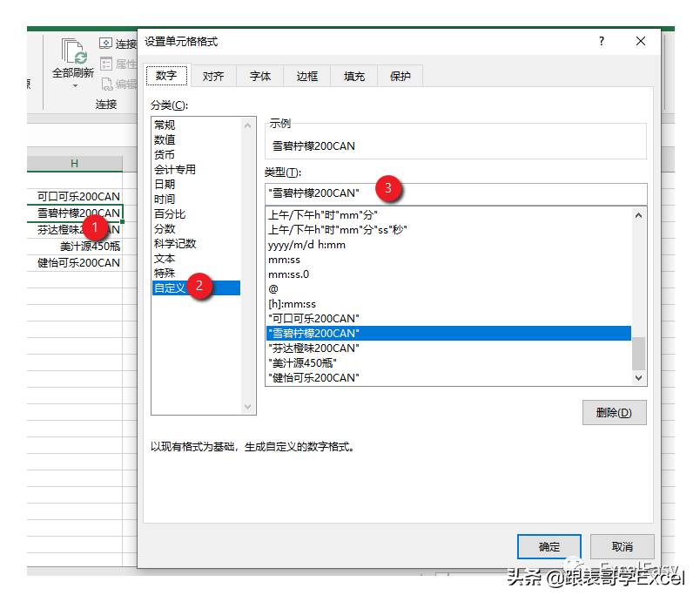Choose the @ text format

point(448,289)
